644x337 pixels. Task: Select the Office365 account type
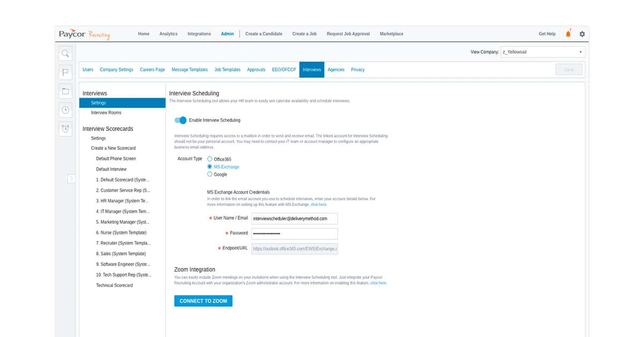tap(210, 159)
